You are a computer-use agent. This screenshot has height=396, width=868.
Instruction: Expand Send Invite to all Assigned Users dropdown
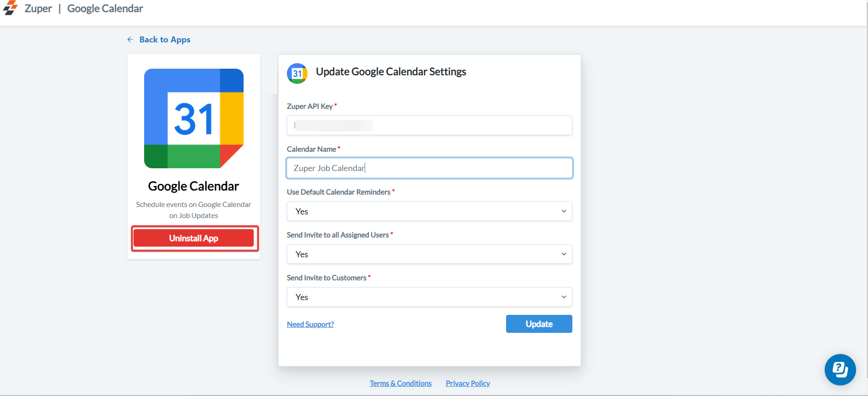coord(429,254)
